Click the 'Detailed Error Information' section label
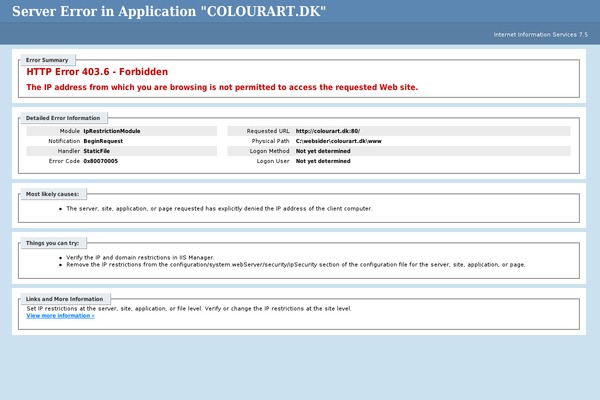The width and height of the screenshot is (600, 400). pos(63,118)
